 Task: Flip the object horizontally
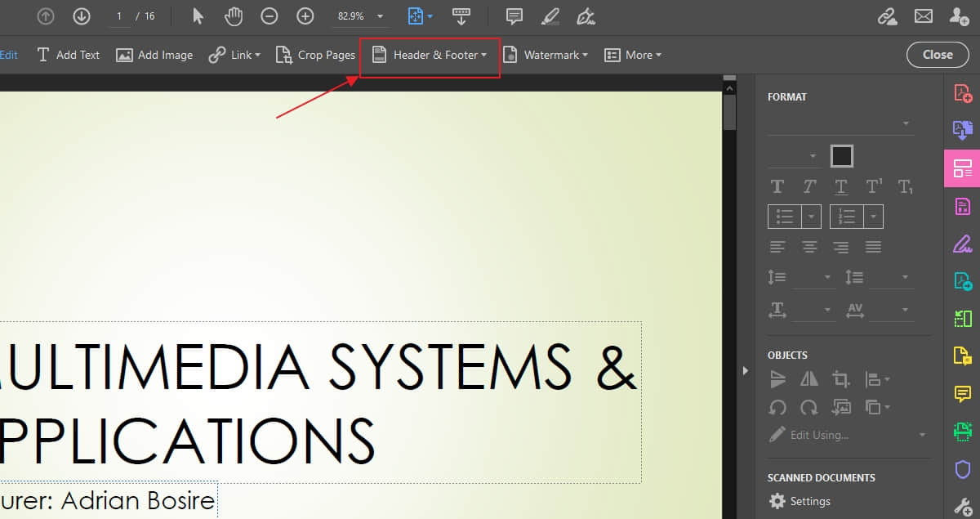[x=809, y=378]
